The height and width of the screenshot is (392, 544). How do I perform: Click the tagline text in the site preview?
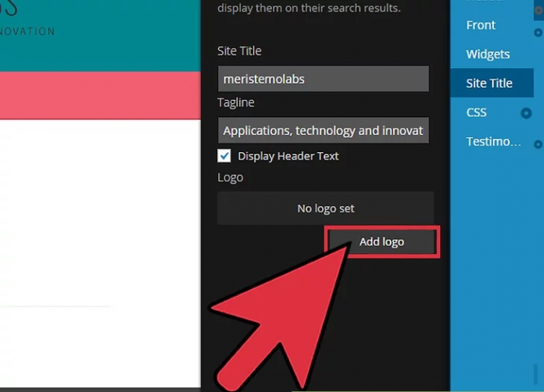coord(27,32)
